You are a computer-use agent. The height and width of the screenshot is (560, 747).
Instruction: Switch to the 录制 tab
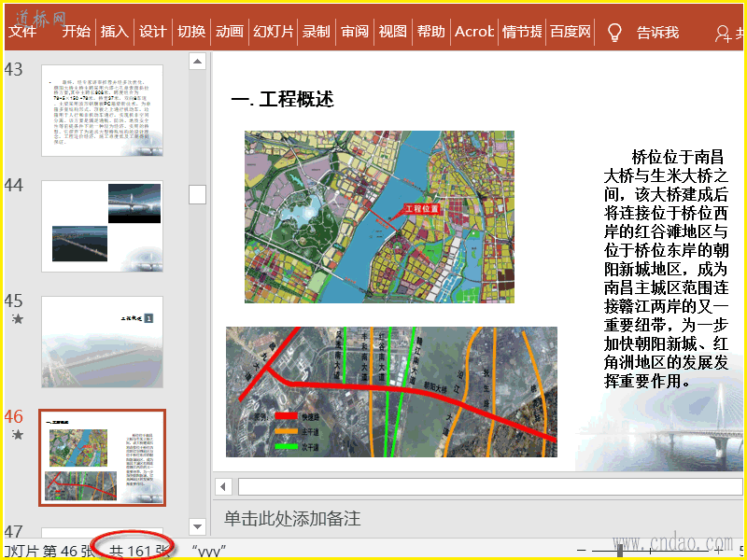[x=317, y=32]
